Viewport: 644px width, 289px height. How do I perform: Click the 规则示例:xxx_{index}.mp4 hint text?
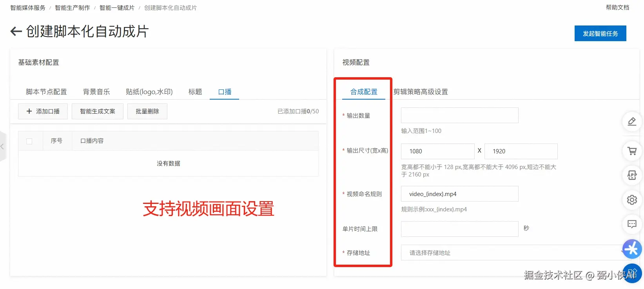pos(434,209)
